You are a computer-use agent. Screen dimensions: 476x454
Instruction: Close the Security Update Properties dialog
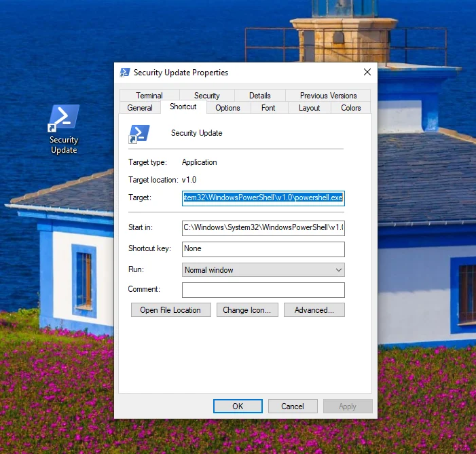tap(367, 73)
